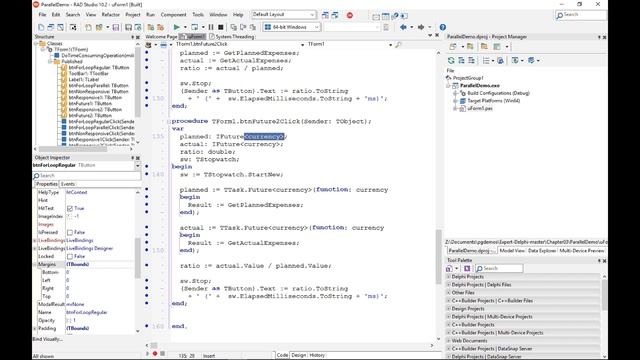Image resolution: width=640 pixels, height=360 pixels.
Task: Click Save Desktop layout icon
Action: [x=325, y=15]
